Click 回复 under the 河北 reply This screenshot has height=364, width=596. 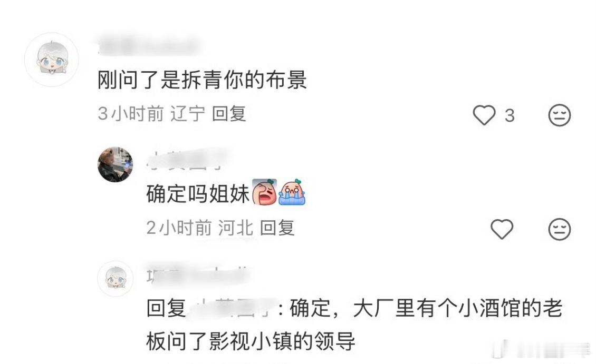[x=277, y=228]
